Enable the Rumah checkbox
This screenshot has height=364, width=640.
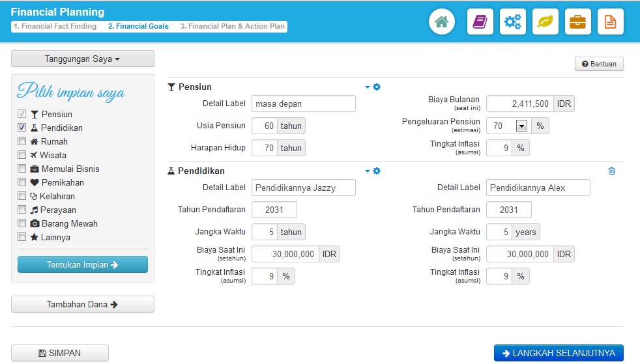pos(22,141)
